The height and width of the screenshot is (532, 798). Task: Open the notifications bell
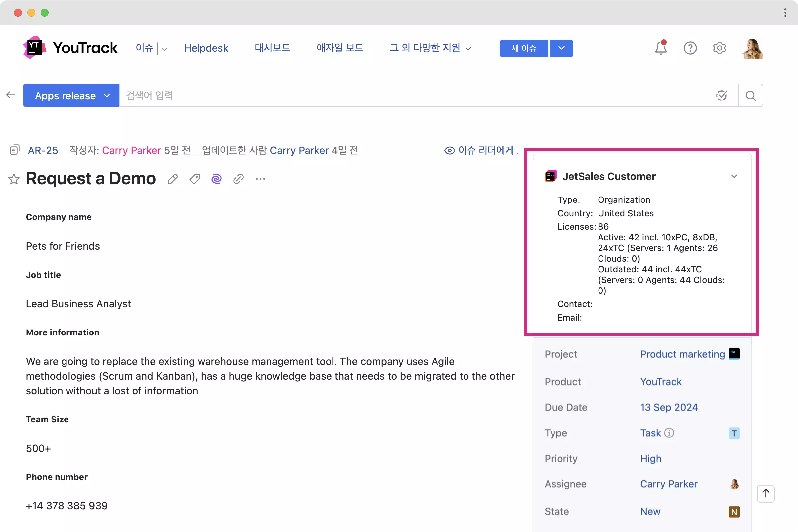[660, 48]
